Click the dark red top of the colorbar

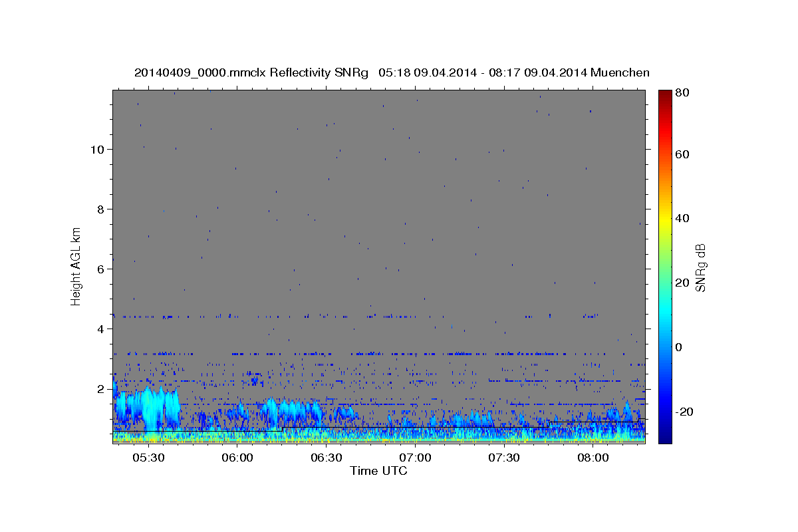tap(665, 95)
